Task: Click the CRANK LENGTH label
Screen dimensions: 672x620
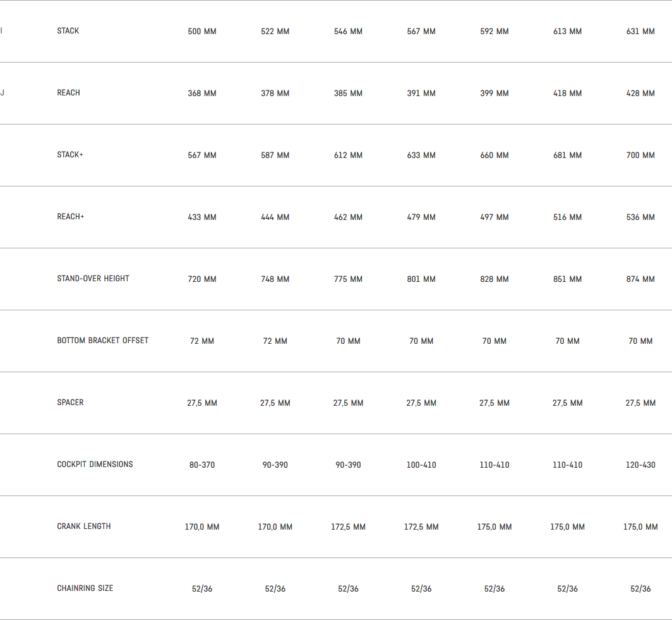Action: click(x=84, y=526)
